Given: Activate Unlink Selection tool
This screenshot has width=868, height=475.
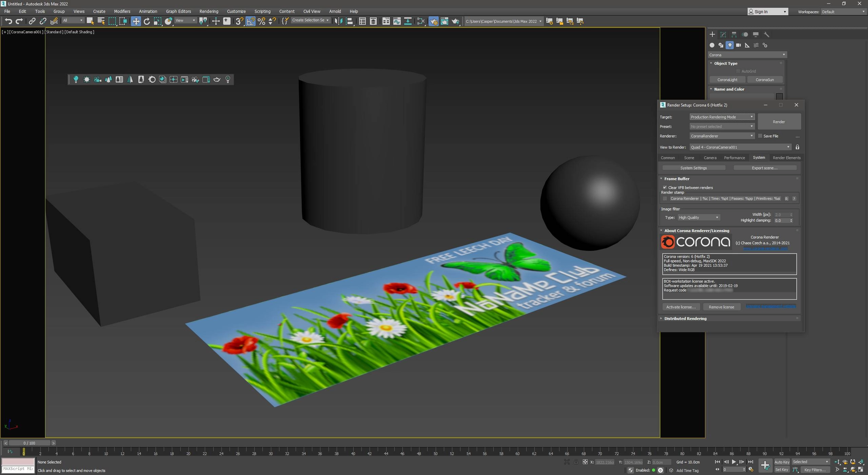Looking at the screenshot, I should (43, 21).
